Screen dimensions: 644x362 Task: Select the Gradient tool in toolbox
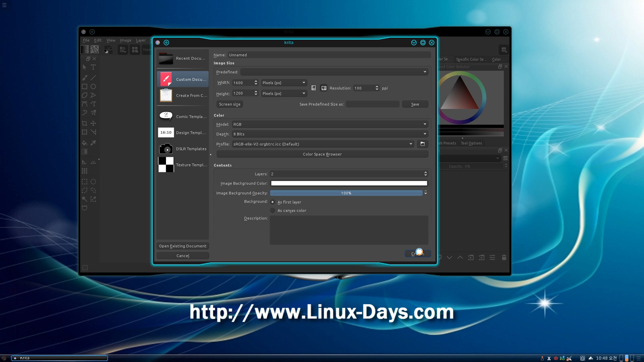[85, 152]
